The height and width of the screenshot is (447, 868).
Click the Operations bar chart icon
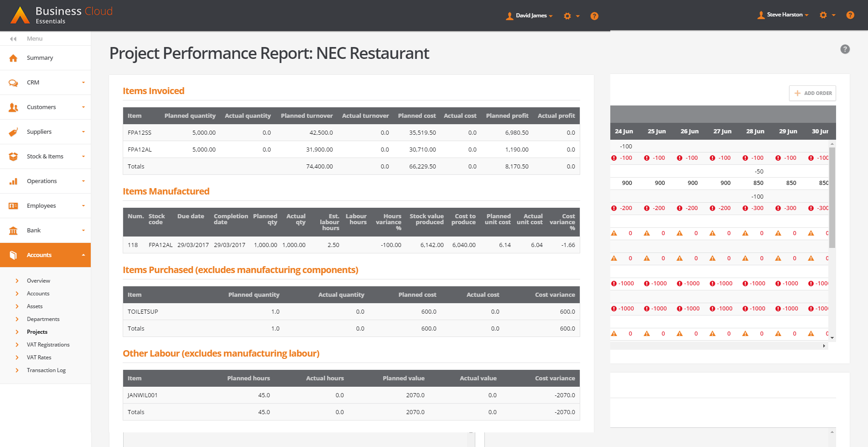pyautogui.click(x=13, y=181)
